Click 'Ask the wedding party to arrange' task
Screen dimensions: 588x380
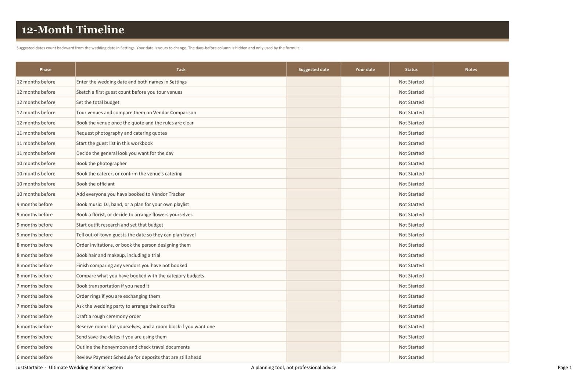click(181, 306)
